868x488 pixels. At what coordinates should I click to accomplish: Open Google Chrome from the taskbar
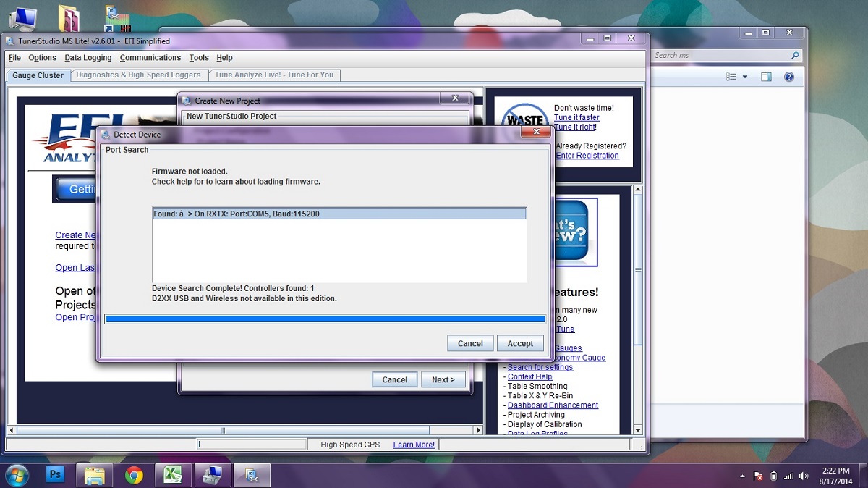pos(134,475)
